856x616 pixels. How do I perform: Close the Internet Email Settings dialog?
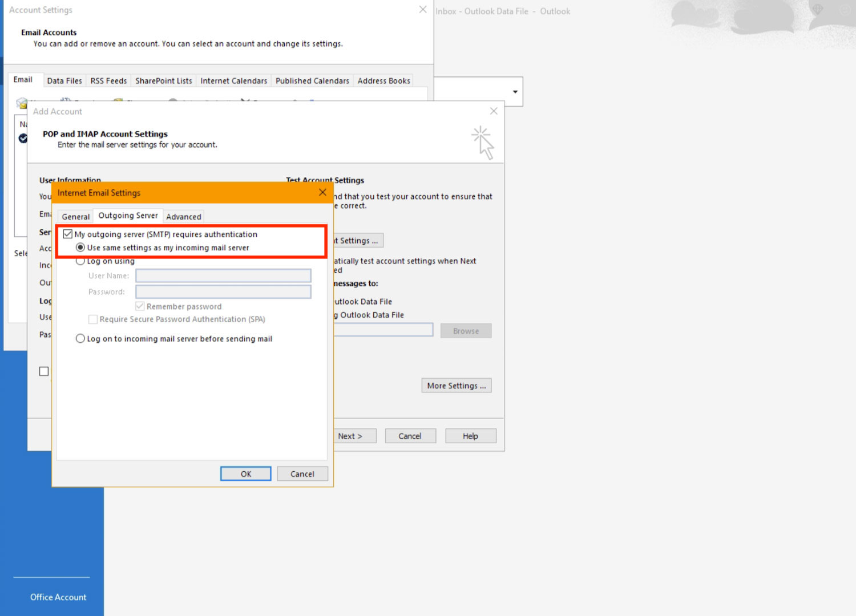click(322, 193)
